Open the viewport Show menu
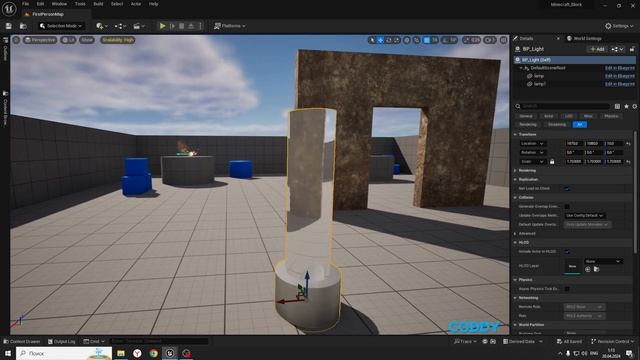 pyautogui.click(x=87, y=40)
